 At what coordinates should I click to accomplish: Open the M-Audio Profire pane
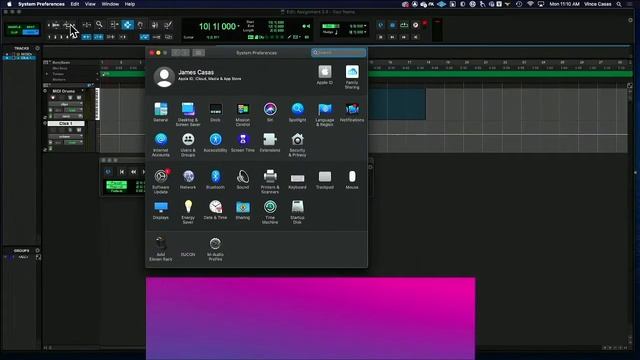(x=215, y=249)
